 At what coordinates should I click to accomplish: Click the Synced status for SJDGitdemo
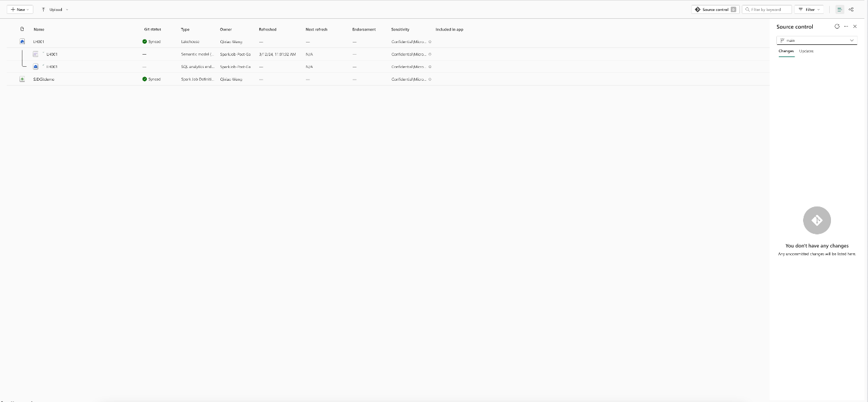[x=152, y=79]
